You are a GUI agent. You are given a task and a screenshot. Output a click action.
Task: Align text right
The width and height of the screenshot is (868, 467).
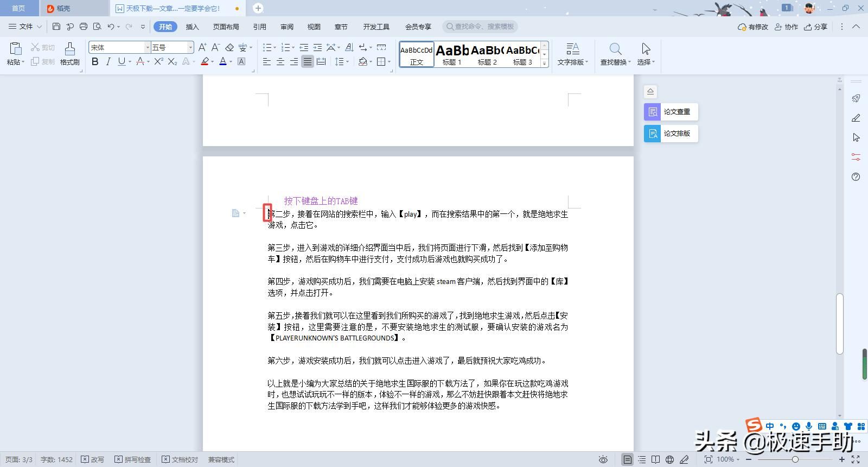294,62
